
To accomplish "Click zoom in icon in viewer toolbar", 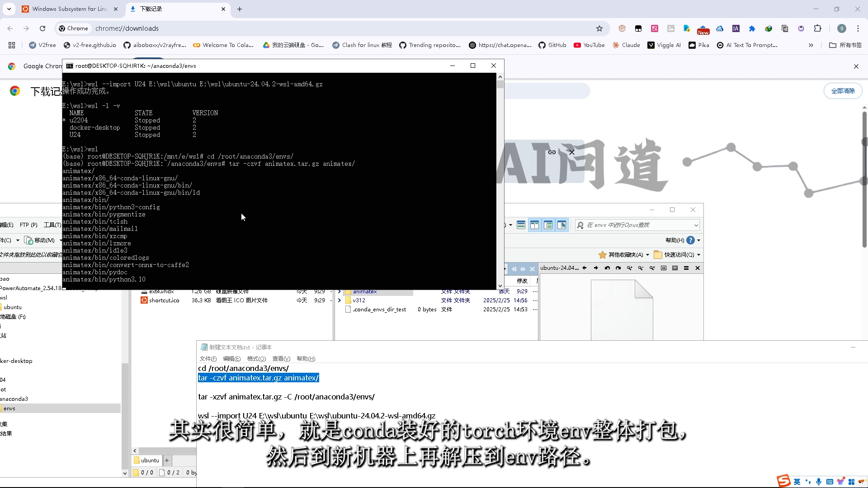I will pos(629,268).
